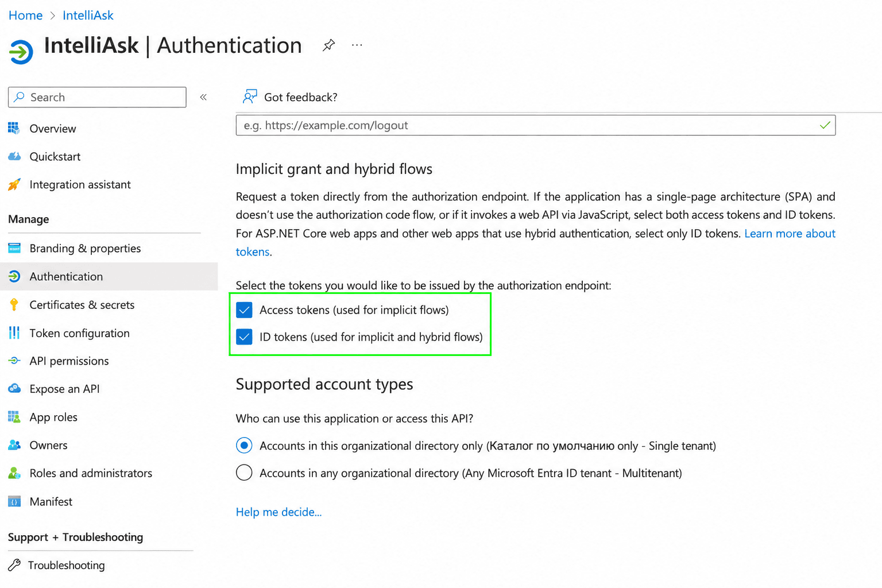Open Learn more about tokens link

click(x=790, y=233)
